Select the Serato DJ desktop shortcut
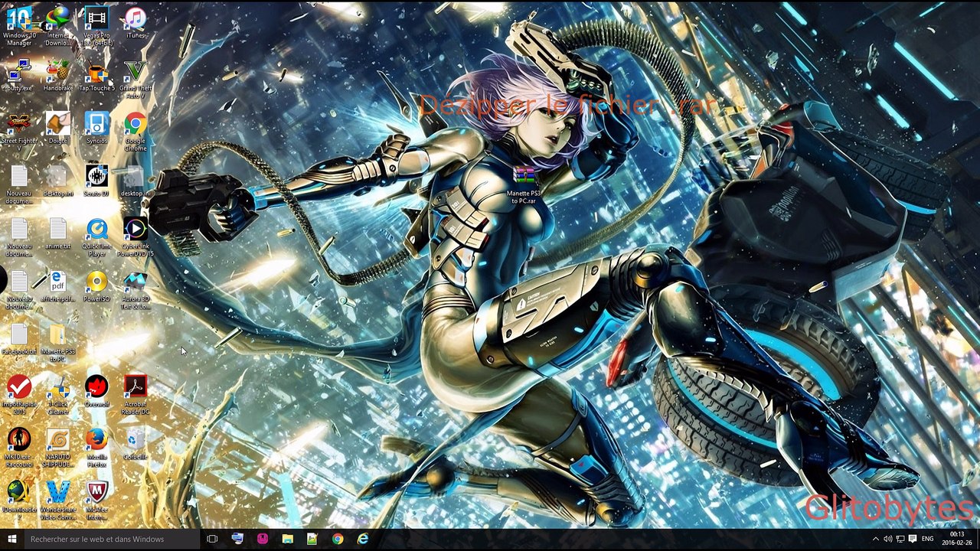 pyautogui.click(x=96, y=181)
